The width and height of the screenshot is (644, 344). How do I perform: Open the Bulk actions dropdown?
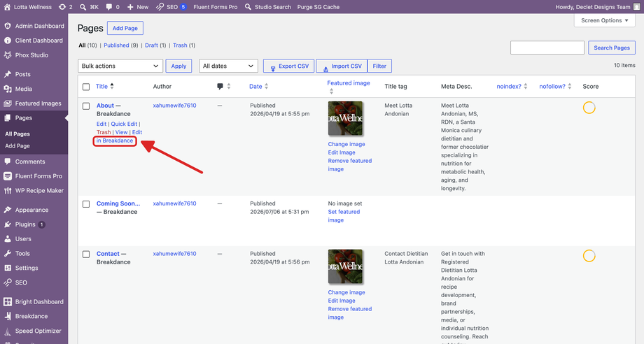120,66
